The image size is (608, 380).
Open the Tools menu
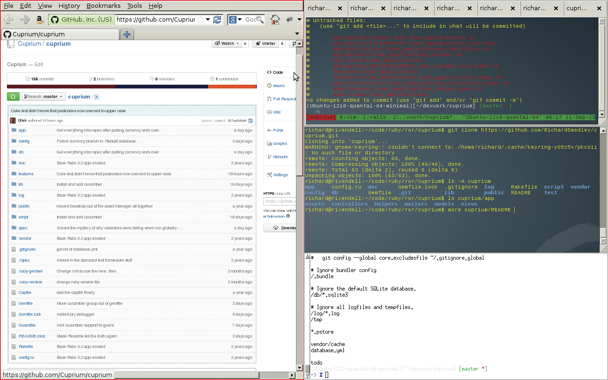point(134,5)
